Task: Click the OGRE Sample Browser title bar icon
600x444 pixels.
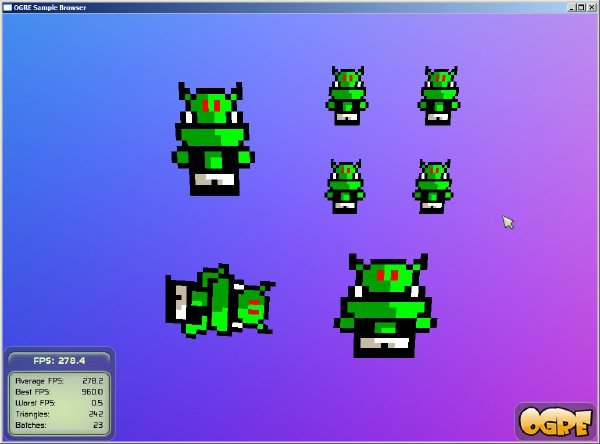Action: click(x=7, y=7)
